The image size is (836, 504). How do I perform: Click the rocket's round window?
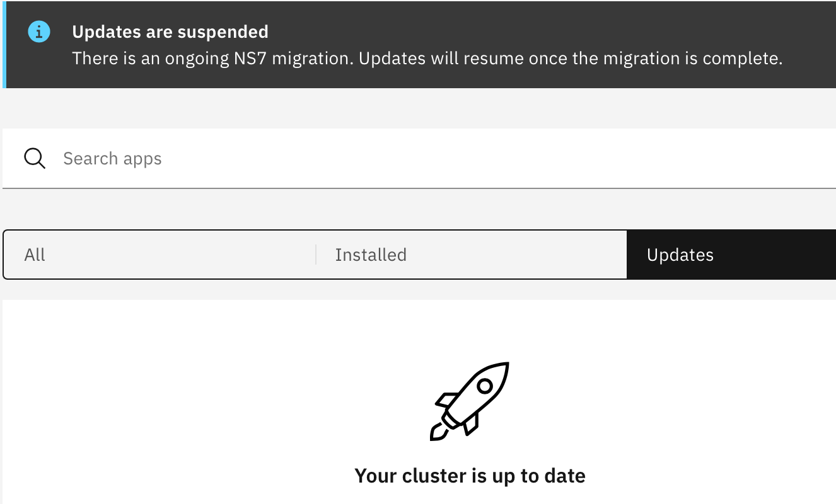pos(484,386)
